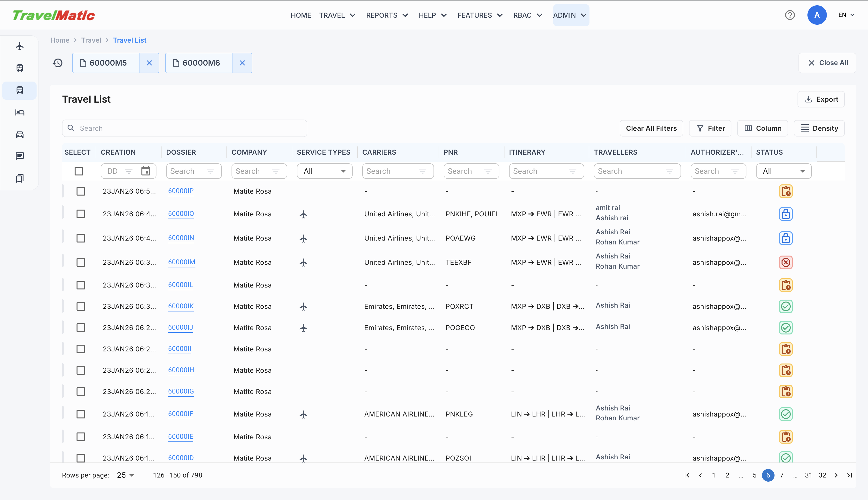The image size is (868, 500).
Task: Open Dossier column filter operator icon
Action: (210, 171)
